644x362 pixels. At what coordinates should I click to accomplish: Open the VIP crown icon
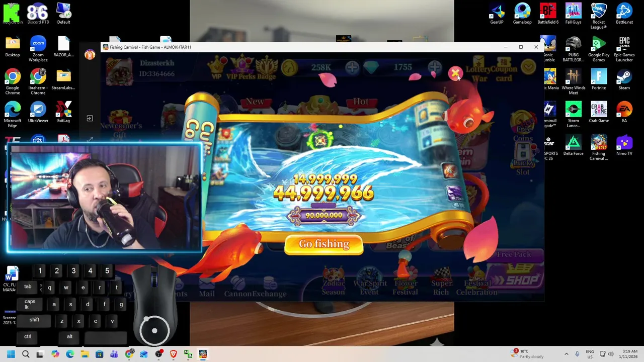[x=217, y=67]
